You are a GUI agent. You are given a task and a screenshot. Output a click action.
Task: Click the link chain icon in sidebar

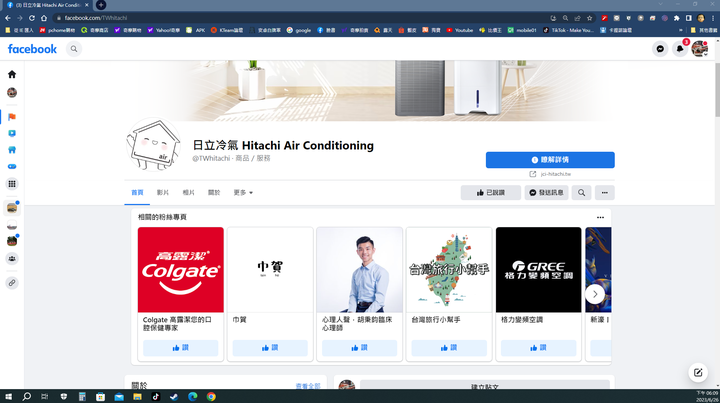[12, 283]
